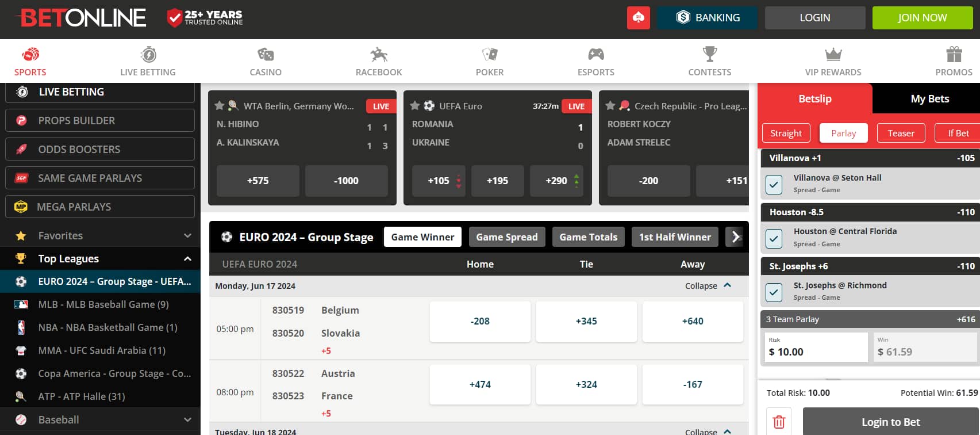Screen dimensions: 980x435
Task: Click the Copa America soccer ball icon
Action: [21, 373]
